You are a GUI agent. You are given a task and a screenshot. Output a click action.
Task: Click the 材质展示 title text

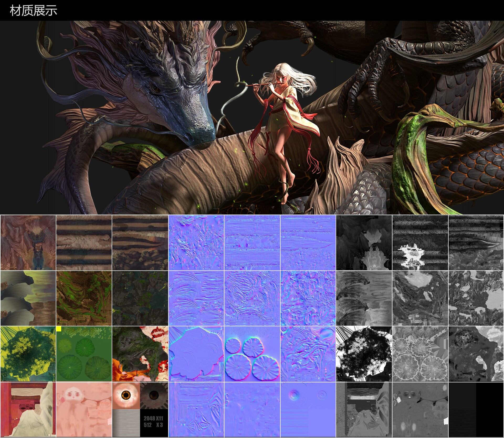click(33, 11)
